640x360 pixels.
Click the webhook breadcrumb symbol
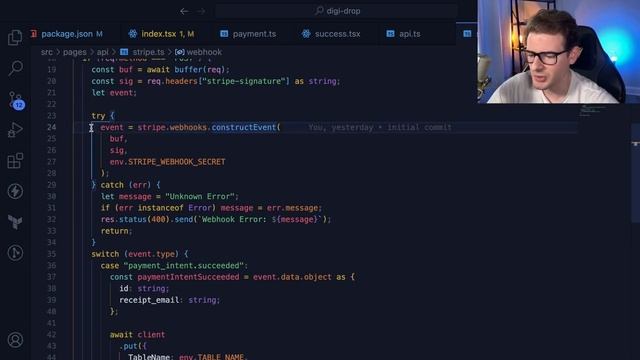(x=198, y=52)
